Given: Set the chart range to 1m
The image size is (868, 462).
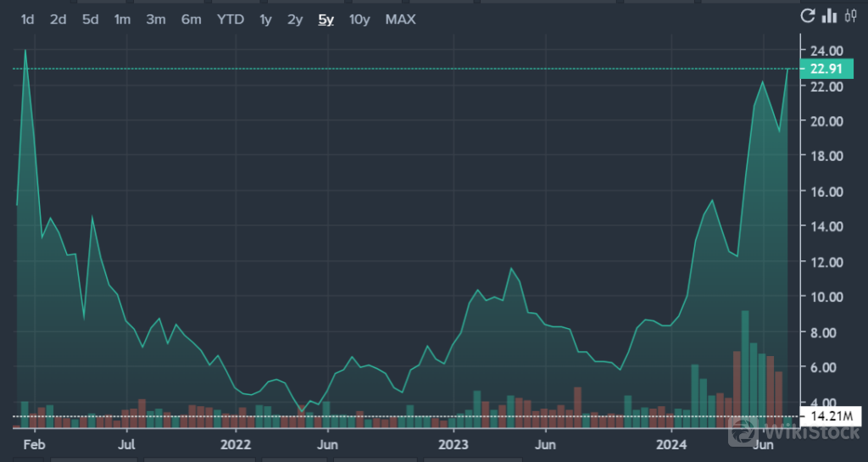Looking at the screenshot, I should [122, 19].
